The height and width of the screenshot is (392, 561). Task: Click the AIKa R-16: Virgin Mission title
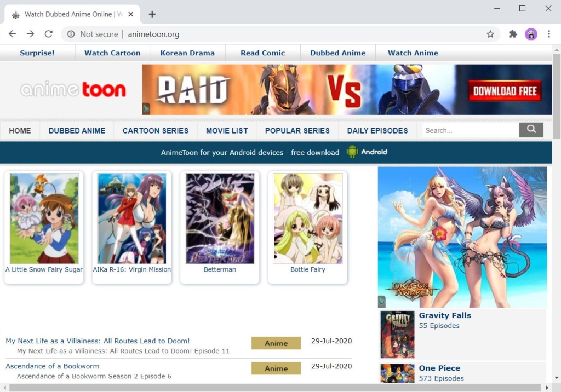coord(132,270)
